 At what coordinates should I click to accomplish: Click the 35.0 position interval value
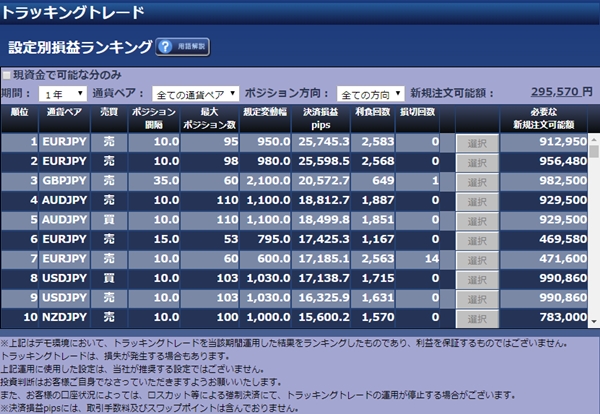pyautogui.click(x=166, y=181)
